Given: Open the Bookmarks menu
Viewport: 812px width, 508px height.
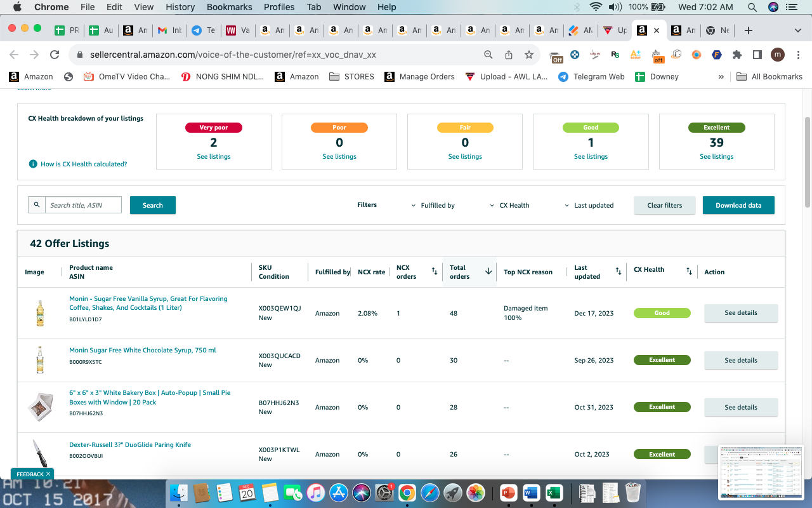Looking at the screenshot, I should [230, 7].
